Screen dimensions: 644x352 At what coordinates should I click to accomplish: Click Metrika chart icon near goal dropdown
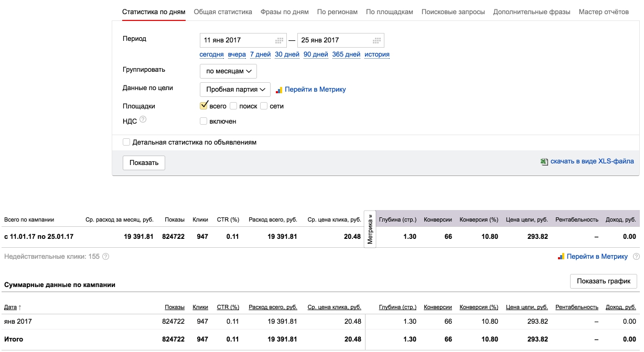[279, 90]
